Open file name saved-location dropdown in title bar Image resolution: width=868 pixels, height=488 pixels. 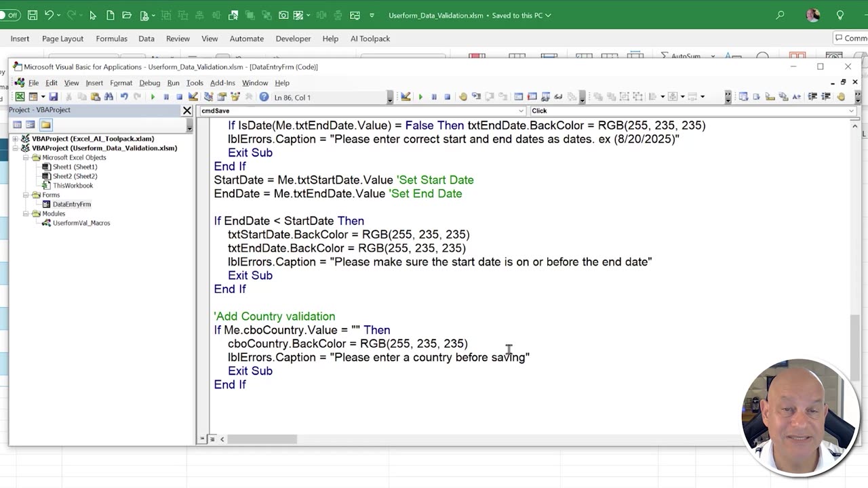548,15
